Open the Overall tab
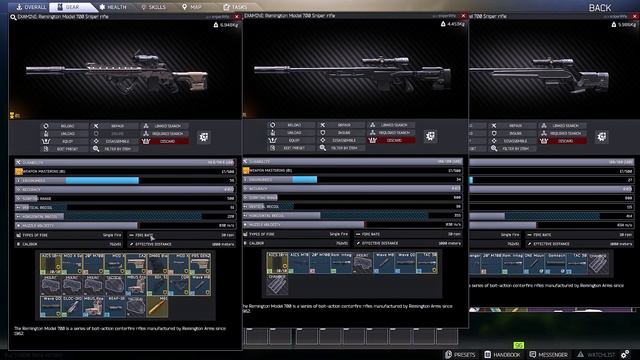640x360 pixels. click(x=31, y=7)
